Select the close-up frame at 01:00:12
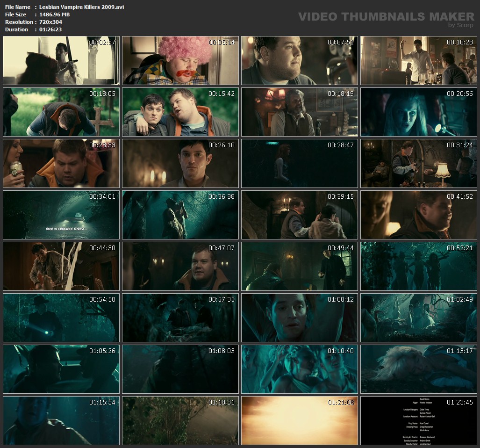 (x=300, y=318)
